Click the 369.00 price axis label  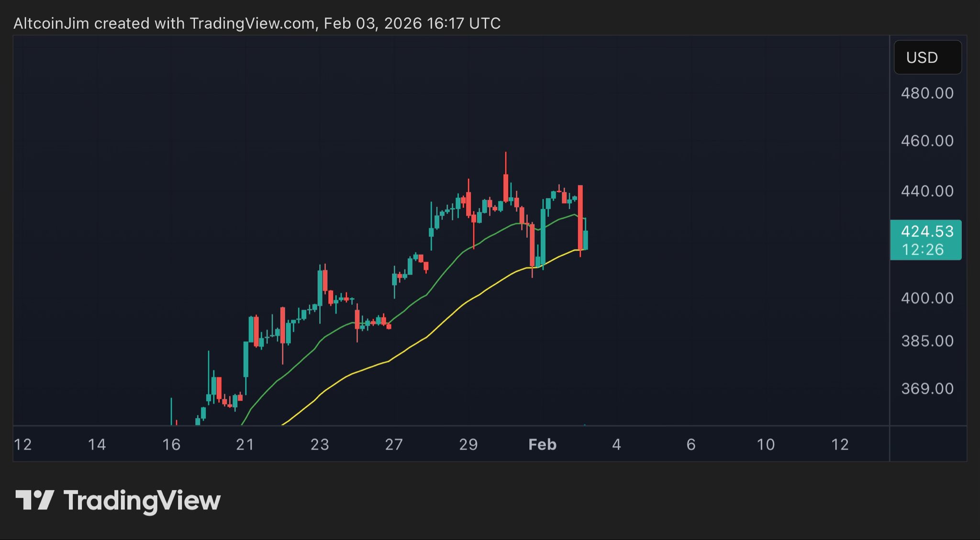pos(927,388)
